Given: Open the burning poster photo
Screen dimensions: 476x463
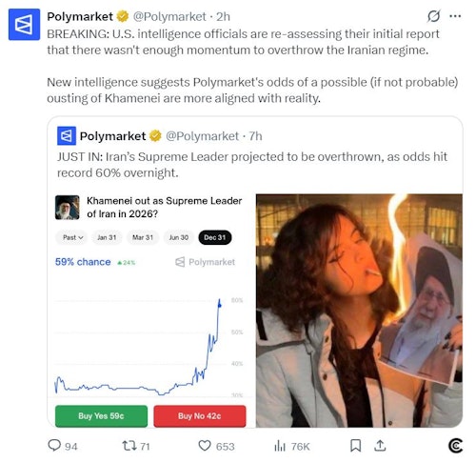Looking at the screenshot, I should 359,311.
